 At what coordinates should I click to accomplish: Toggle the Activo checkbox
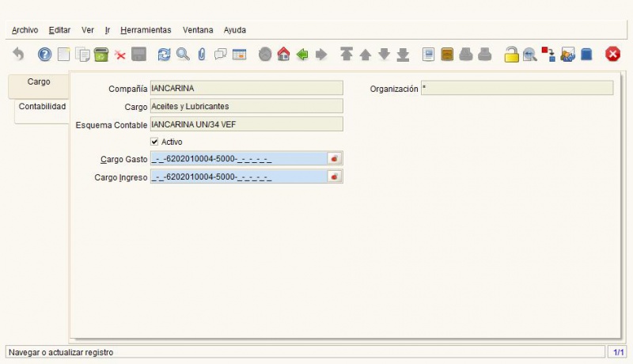point(154,142)
